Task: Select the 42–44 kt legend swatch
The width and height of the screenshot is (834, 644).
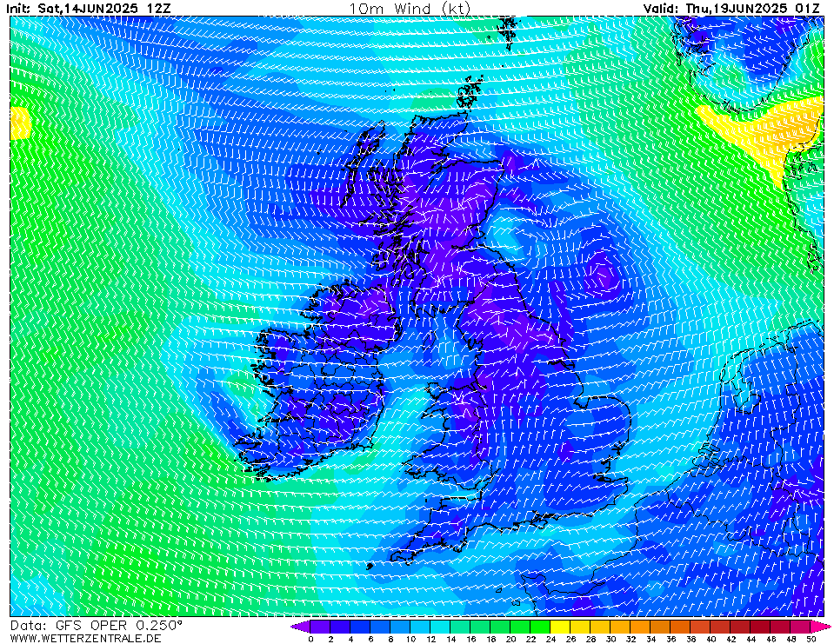Action: 741,627
